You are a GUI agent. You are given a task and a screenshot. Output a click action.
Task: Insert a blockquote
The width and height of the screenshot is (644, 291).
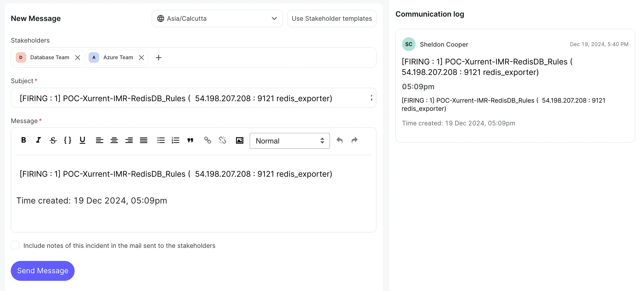pyautogui.click(x=190, y=140)
